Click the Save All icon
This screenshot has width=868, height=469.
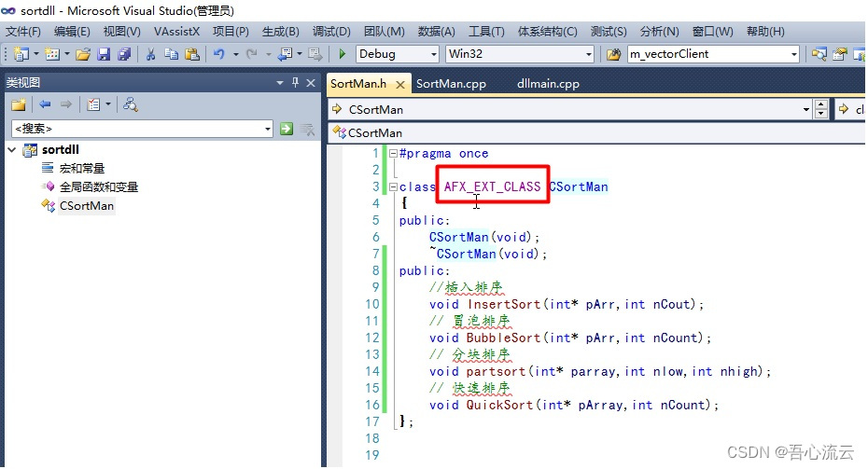[124, 54]
